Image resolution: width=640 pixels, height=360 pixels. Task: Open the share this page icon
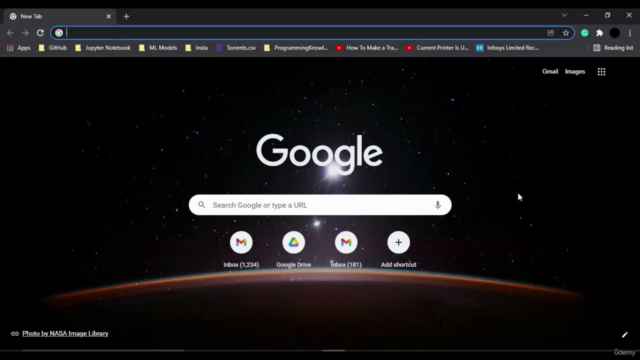tap(551, 33)
